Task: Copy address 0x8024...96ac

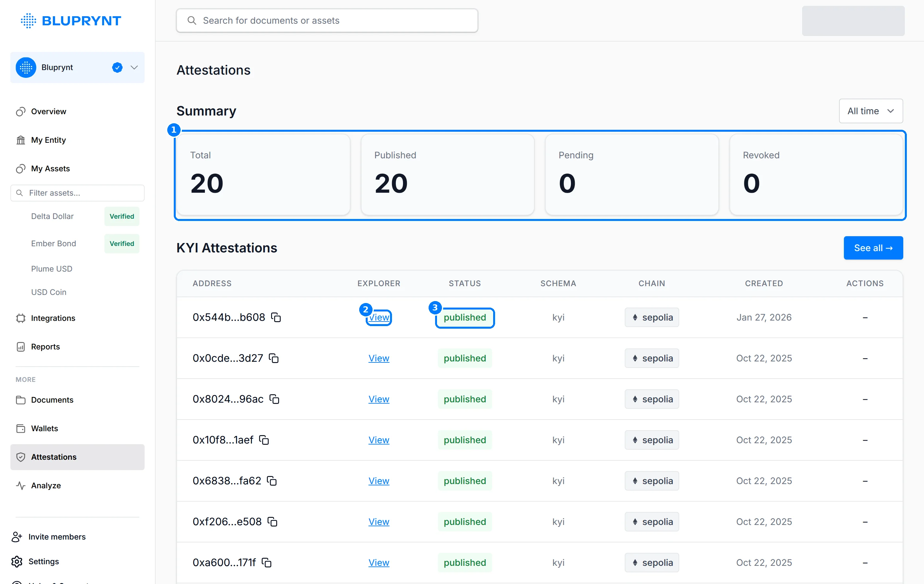Action: (x=274, y=399)
